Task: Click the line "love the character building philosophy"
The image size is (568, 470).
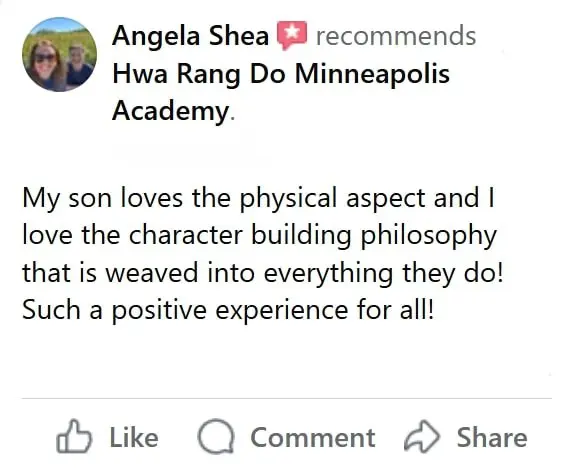Action: pyautogui.click(x=259, y=236)
